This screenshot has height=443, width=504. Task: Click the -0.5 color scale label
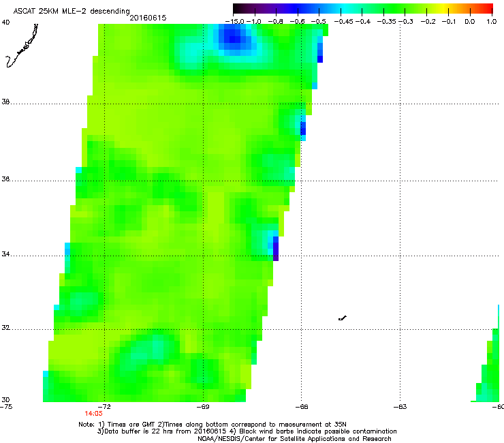point(318,22)
